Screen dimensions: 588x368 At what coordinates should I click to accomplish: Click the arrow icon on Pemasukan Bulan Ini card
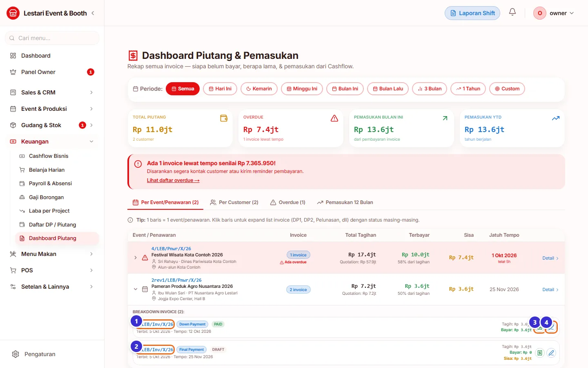point(445,118)
